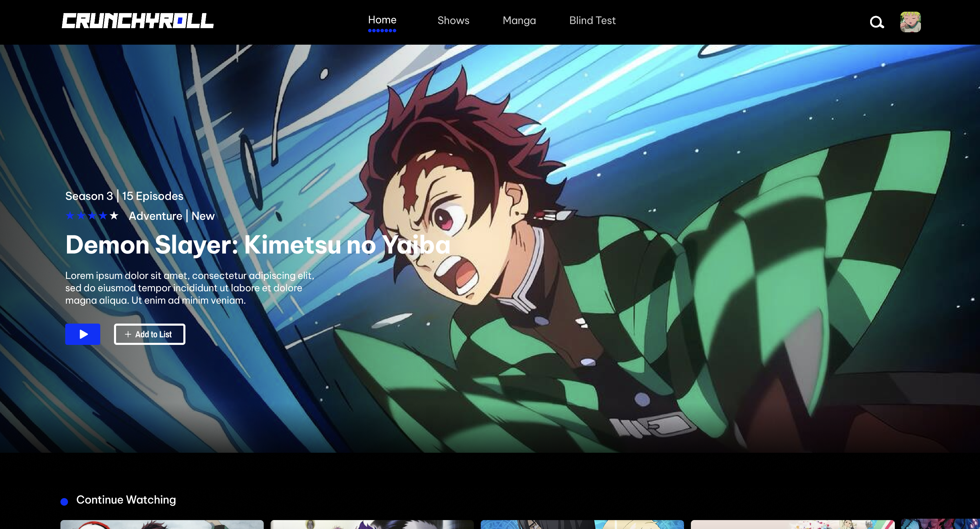Switch to the Shows tab
980x529 pixels.
click(x=453, y=21)
